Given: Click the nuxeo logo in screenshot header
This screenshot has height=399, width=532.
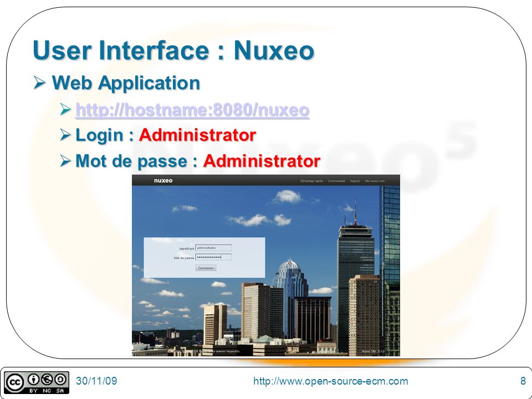Looking at the screenshot, I should (163, 181).
